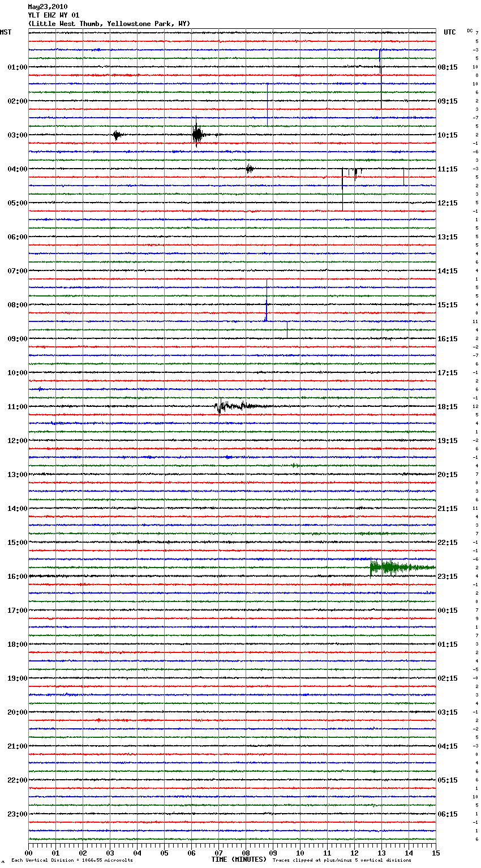Click the TIME (MINUTES) axis title
The height and width of the screenshot is (868, 481).
[239, 860]
